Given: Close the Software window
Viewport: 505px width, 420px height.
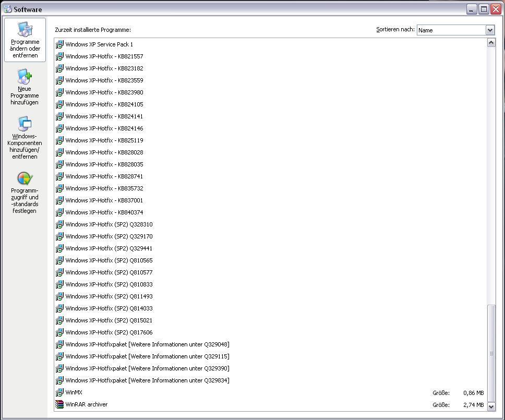Looking at the screenshot, I should coord(496,9).
